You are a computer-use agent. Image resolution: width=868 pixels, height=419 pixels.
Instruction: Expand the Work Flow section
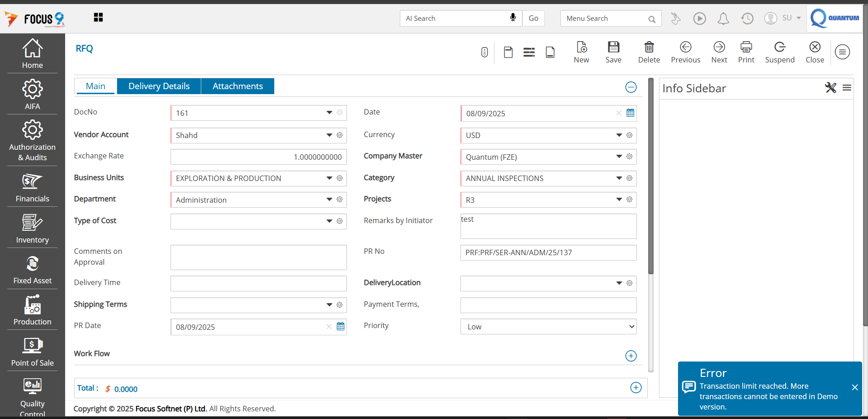(631, 356)
